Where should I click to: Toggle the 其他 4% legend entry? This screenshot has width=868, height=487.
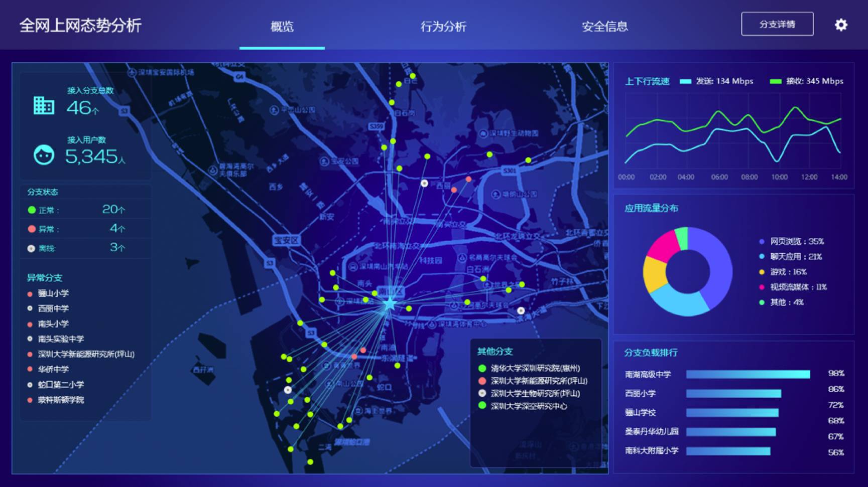click(x=782, y=302)
